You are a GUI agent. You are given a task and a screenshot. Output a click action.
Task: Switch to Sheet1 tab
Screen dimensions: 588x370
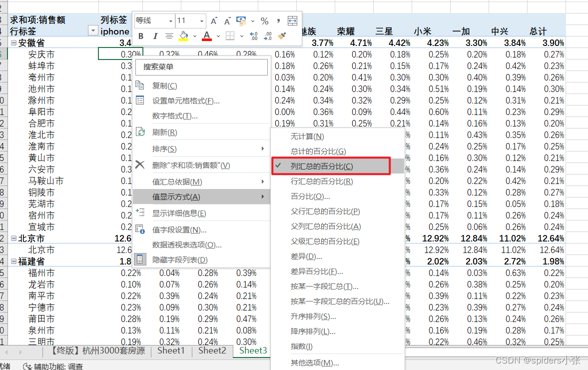[171, 350]
